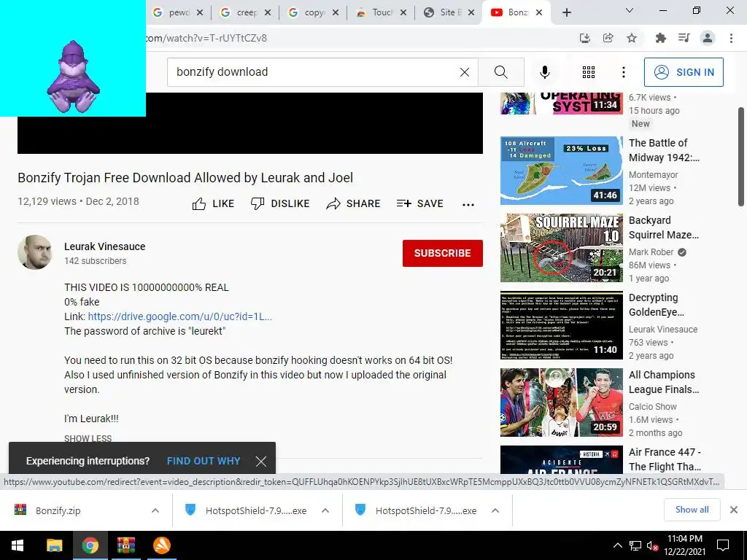
Task: Open the notification action center
Action: click(x=723, y=545)
